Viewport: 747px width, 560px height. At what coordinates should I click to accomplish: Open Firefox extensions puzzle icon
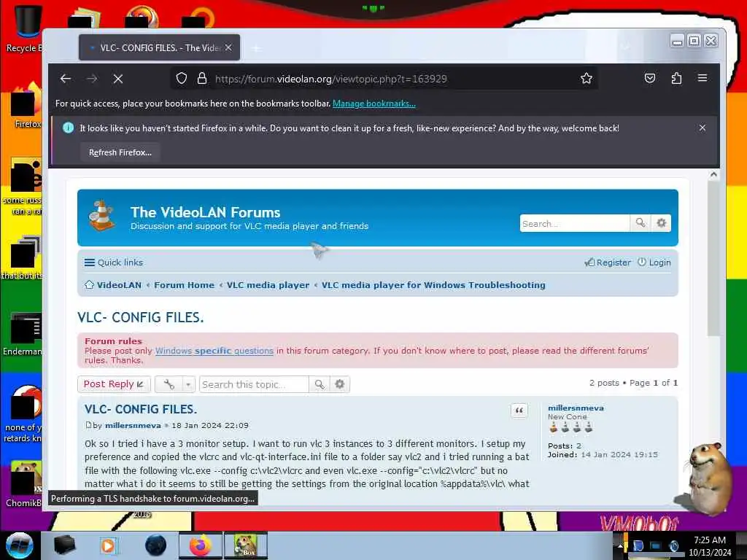pyautogui.click(x=676, y=78)
